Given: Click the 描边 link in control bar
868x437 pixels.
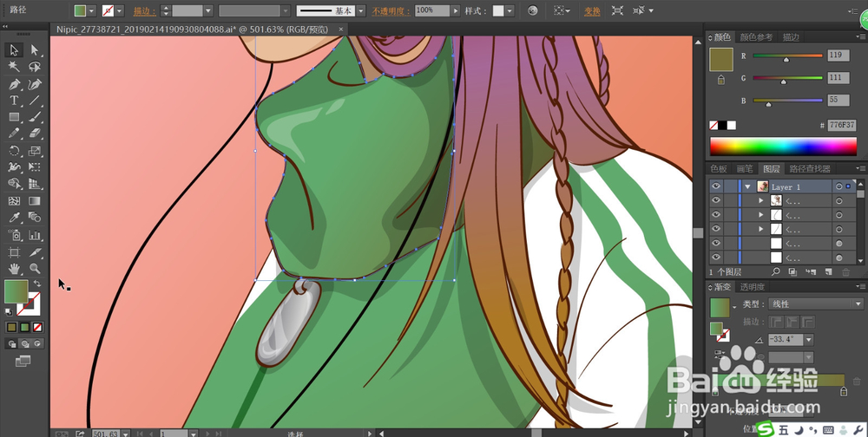Looking at the screenshot, I should [144, 11].
